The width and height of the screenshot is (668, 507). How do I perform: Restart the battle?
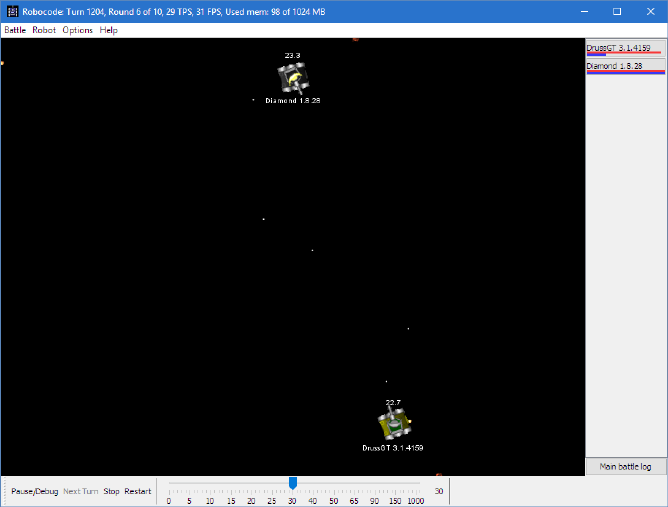[138, 491]
